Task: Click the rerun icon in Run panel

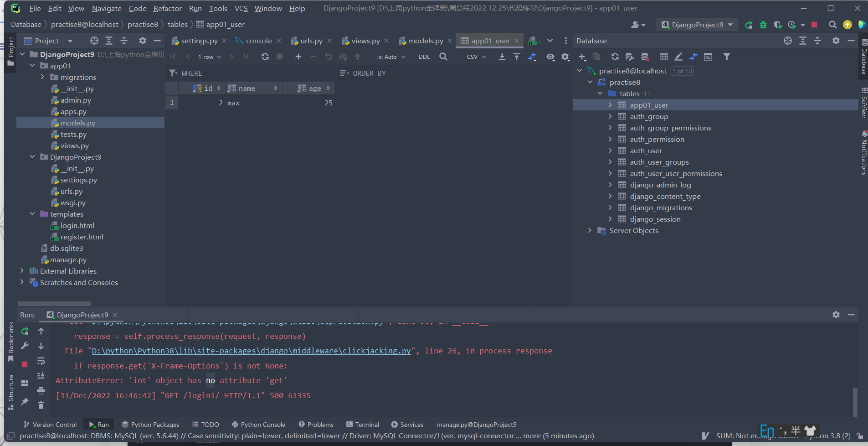Action: coord(25,331)
